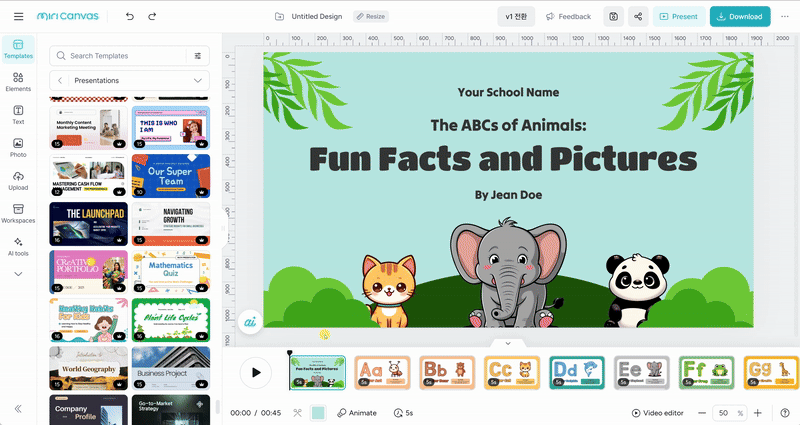The height and width of the screenshot is (425, 800).
Task: Open the Elements sidebar tab
Action: point(18,82)
